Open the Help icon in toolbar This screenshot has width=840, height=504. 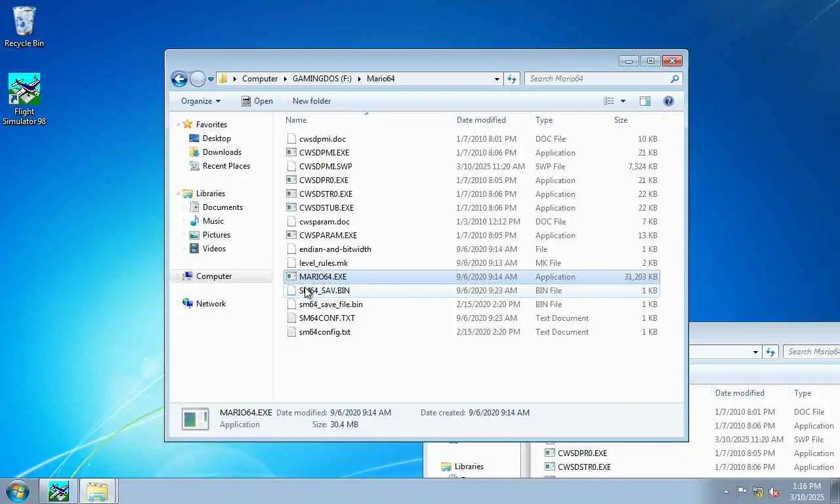[x=669, y=101]
